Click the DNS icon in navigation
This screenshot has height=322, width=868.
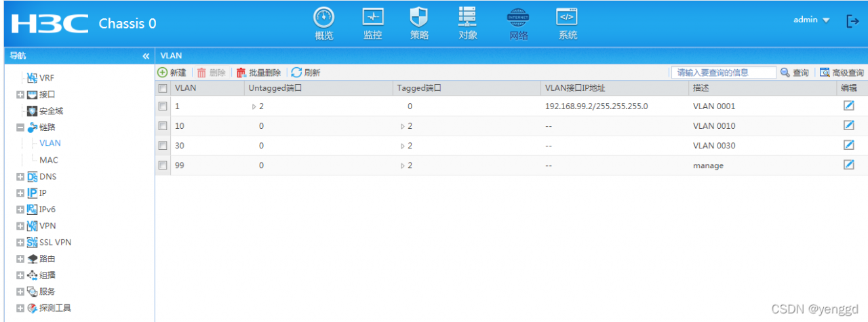pos(32,177)
